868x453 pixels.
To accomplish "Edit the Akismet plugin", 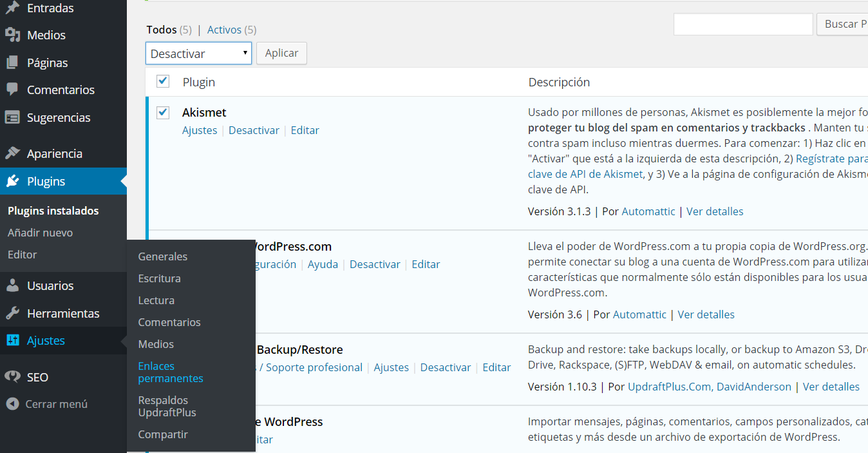I will tap(305, 130).
